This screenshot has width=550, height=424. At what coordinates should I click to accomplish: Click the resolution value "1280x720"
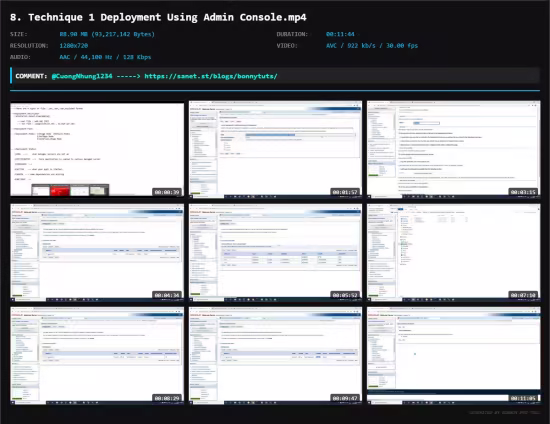pos(74,46)
